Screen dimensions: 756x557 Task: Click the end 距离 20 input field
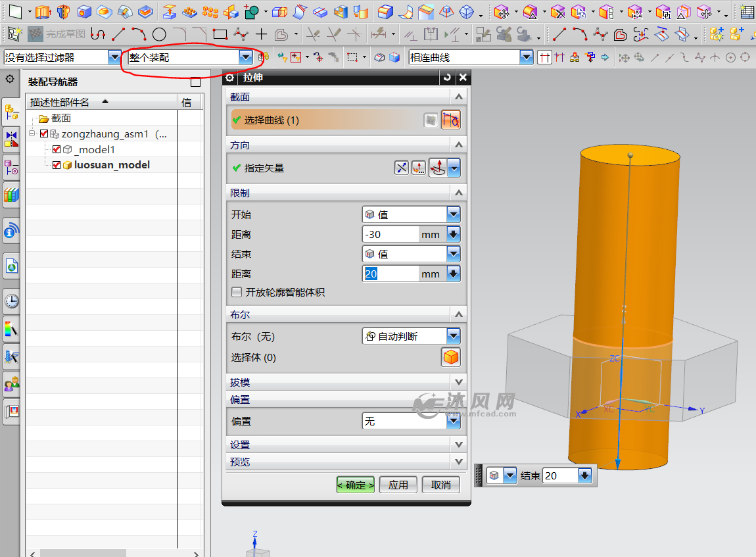point(390,274)
